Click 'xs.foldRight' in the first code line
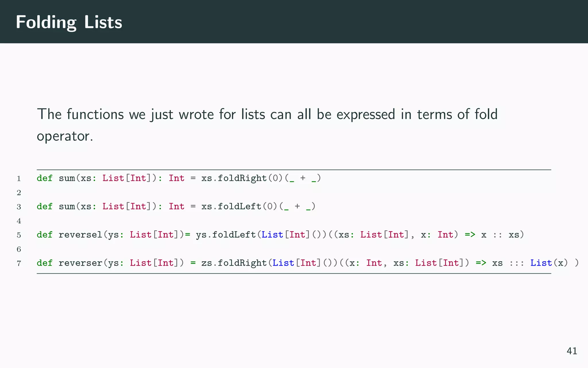The width and height of the screenshot is (588, 368). pyautogui.click(x=234, y=178)
